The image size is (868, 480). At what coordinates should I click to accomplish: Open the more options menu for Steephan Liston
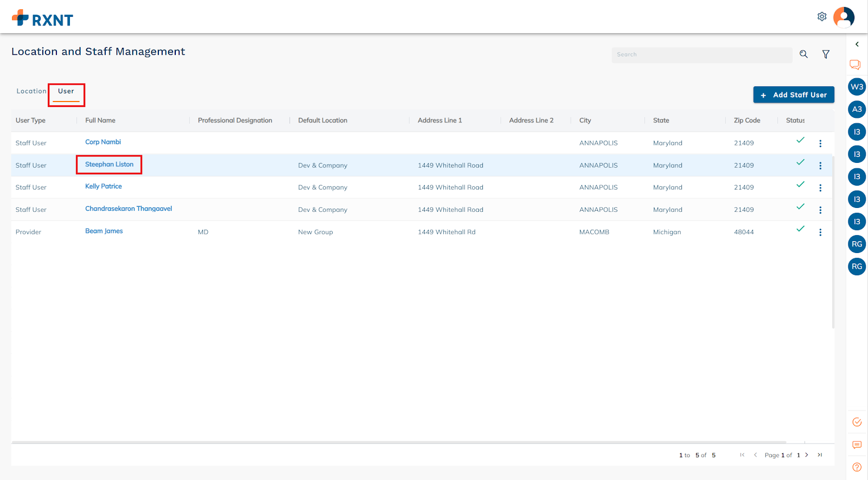(820, 166)
